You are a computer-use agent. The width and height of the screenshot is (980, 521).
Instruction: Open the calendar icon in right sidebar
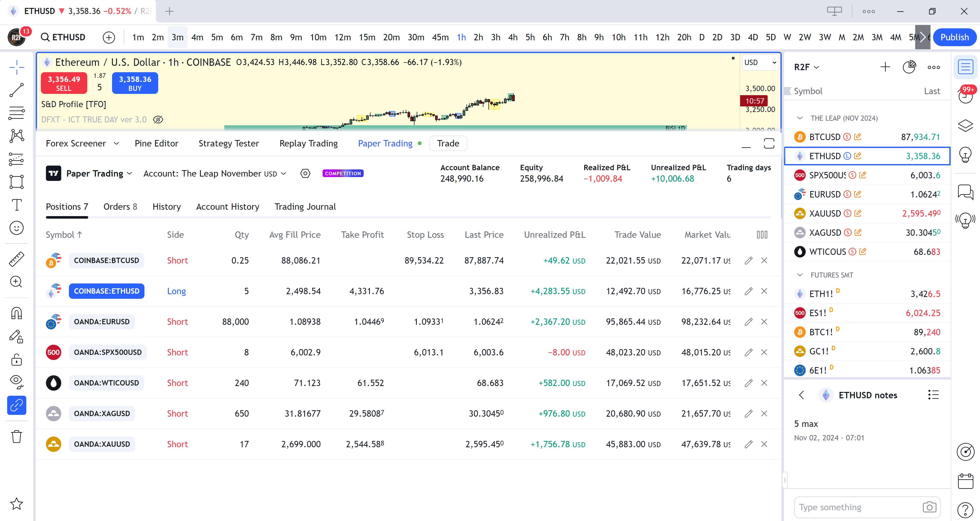pos(965,481)
